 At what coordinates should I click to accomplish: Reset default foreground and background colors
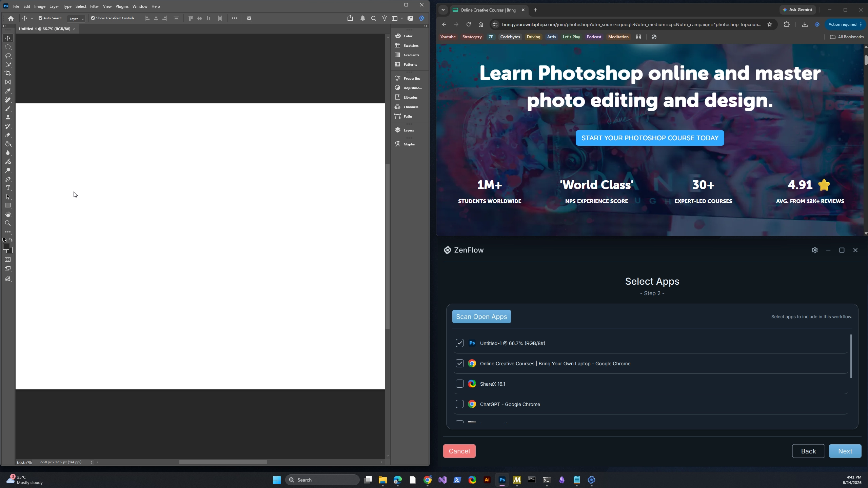coord(4,240)
